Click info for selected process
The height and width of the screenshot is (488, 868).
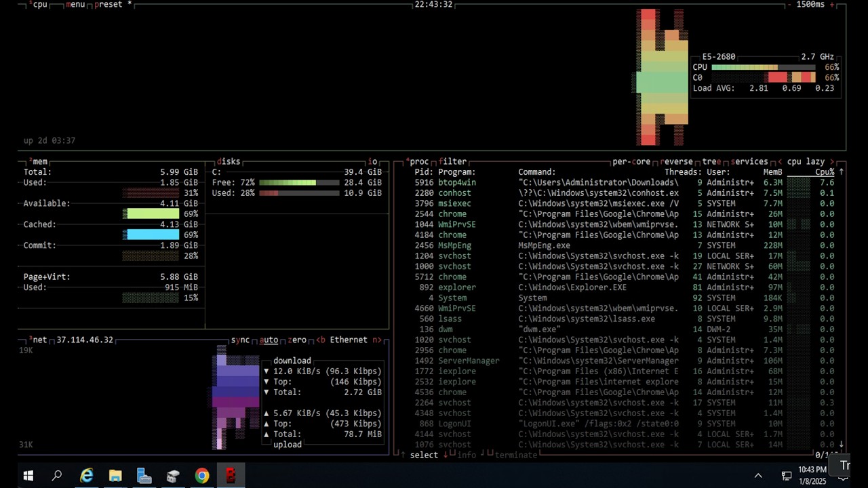pyautogui.click(x=467, y=455)
